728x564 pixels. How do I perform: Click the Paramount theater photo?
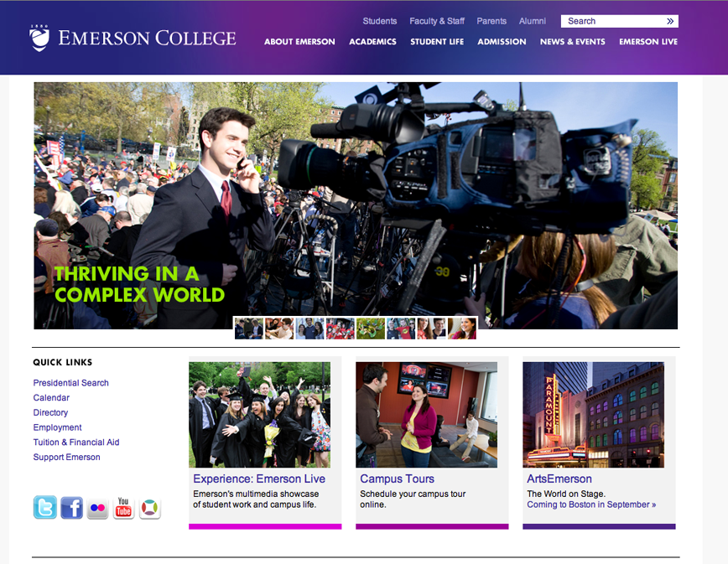coord(593,414)
